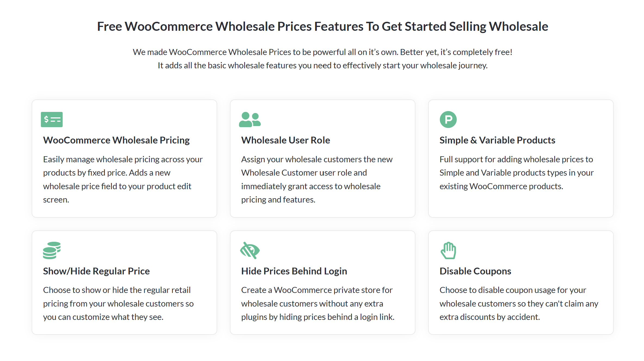This screenshot has width=644, height=361.
Task: Click the Disable Coupons heading
Action: [x=475, y=271]
